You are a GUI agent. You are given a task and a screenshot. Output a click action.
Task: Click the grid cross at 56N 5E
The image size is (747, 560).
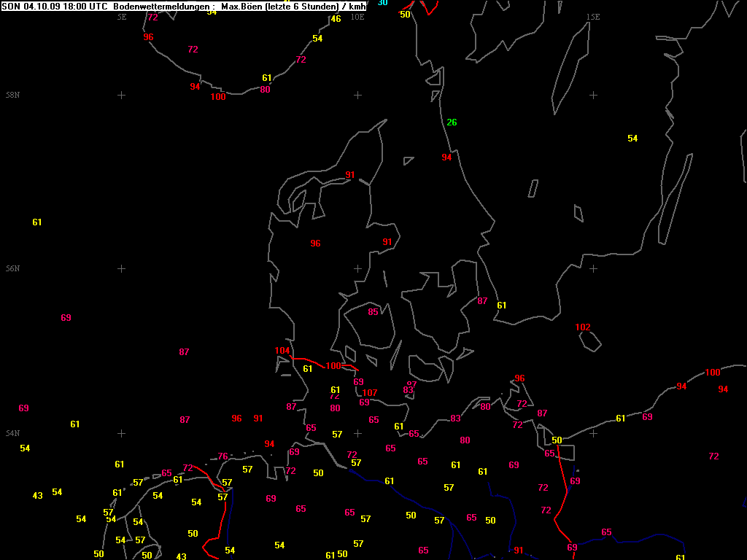tap(122, 268)
